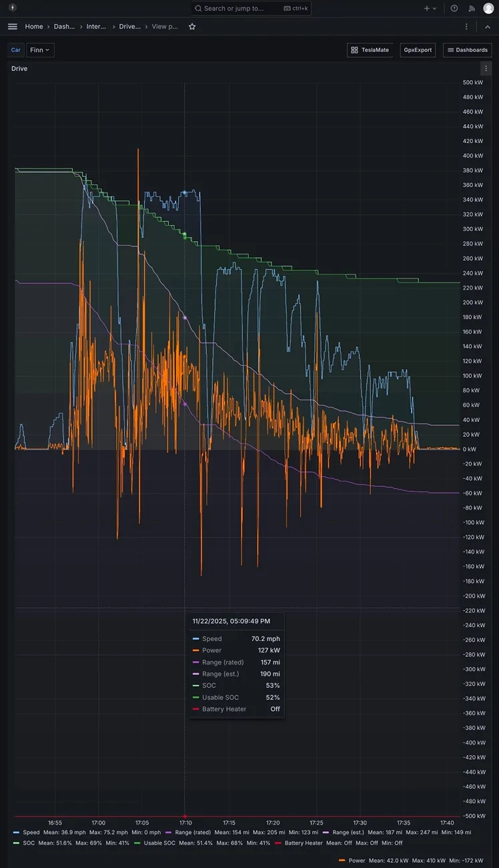Collapse the top bar with chevron

487,27
